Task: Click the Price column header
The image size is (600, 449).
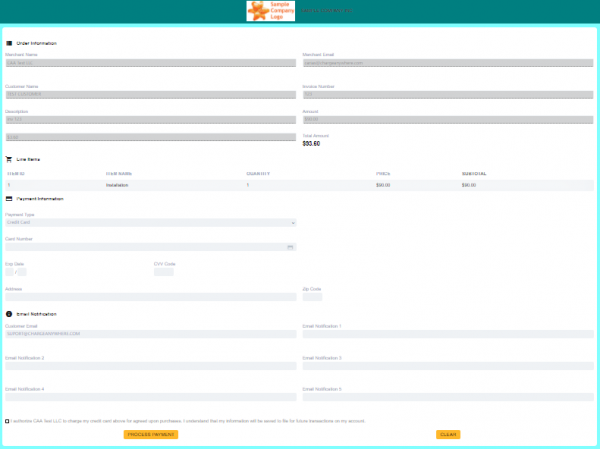Action: click(x=383, y=174)
